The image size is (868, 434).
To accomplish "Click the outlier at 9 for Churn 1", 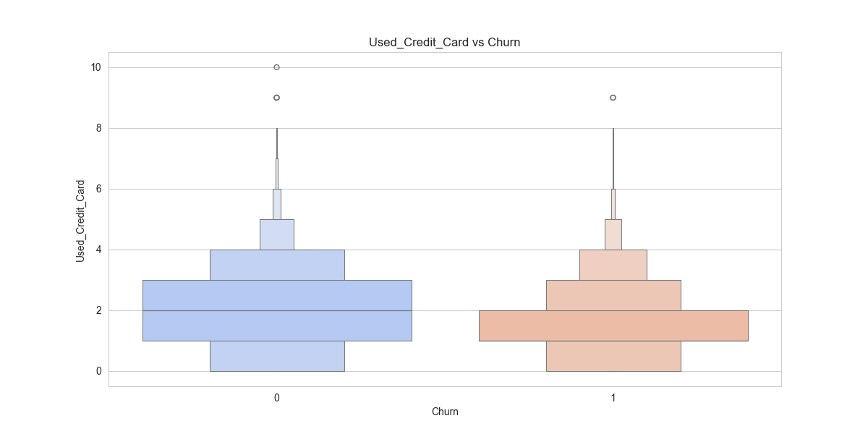I will tap(613, 98).
